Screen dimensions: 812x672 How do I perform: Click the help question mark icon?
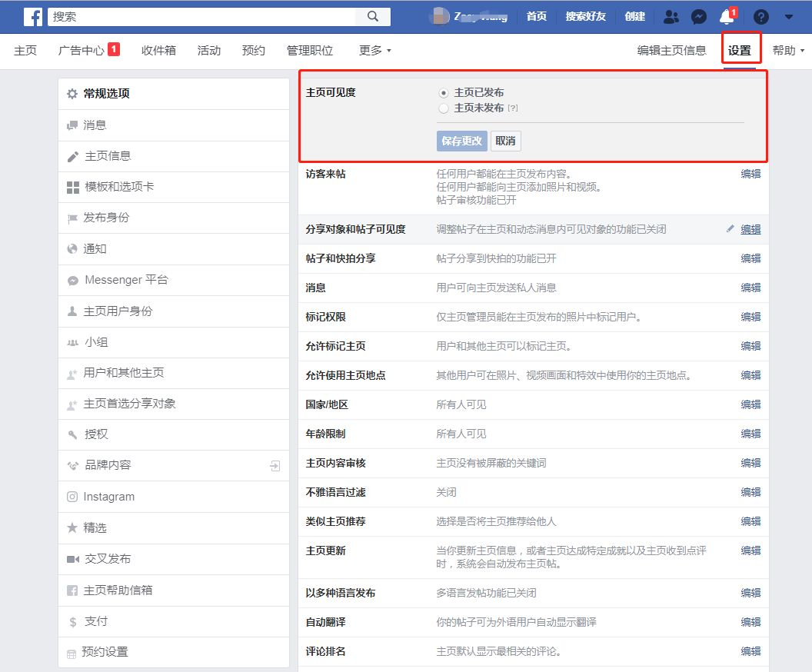pyautogui.click(x=760, y=17)
